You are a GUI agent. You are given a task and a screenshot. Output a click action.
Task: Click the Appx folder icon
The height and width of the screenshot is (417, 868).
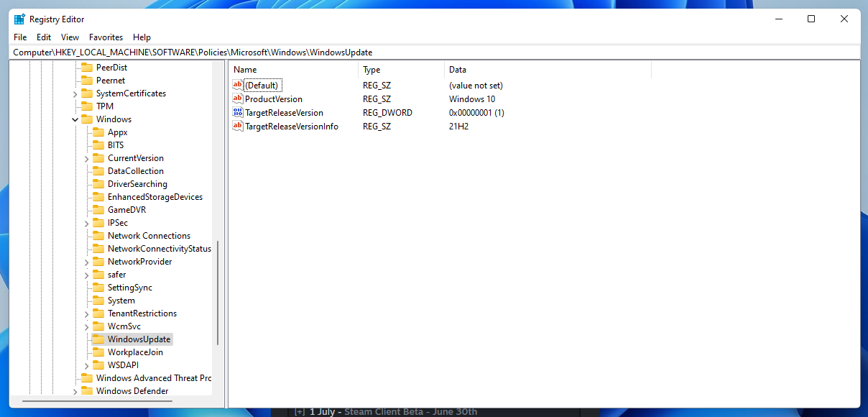point(98,132)
